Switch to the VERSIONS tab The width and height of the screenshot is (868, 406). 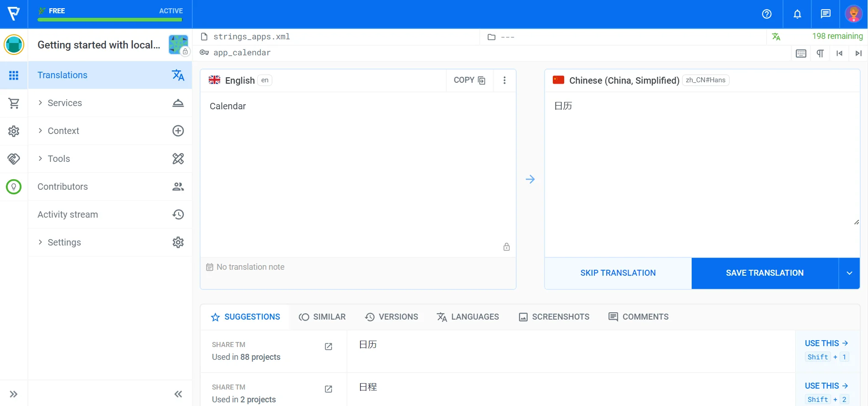pyautogui.click(x=392, y=317)
